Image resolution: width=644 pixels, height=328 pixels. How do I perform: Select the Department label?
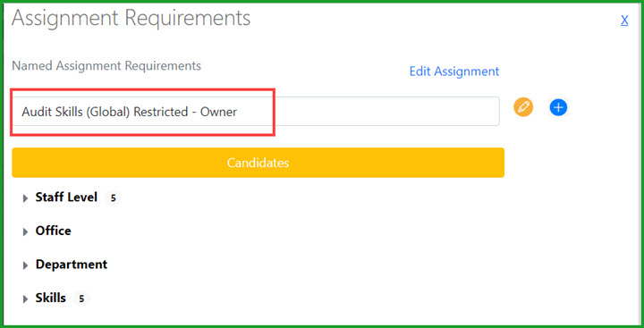click(x=72, y=265)
